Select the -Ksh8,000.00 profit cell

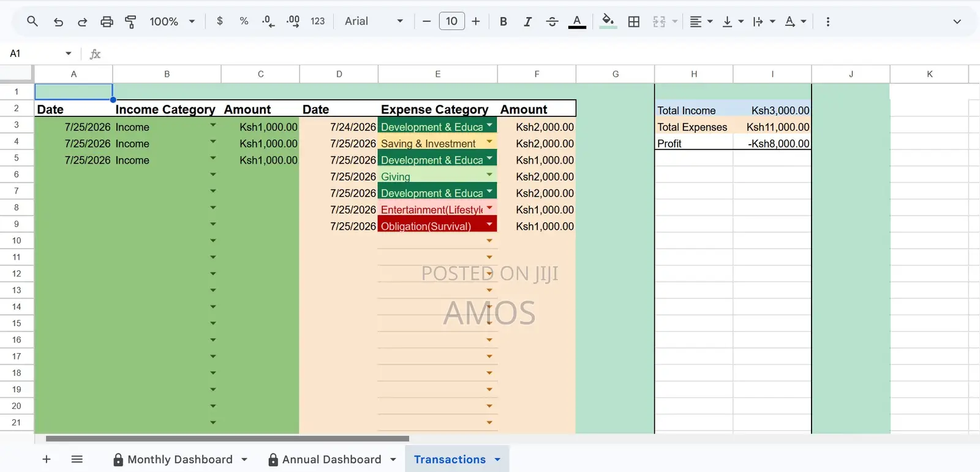(x=772, y=143)
